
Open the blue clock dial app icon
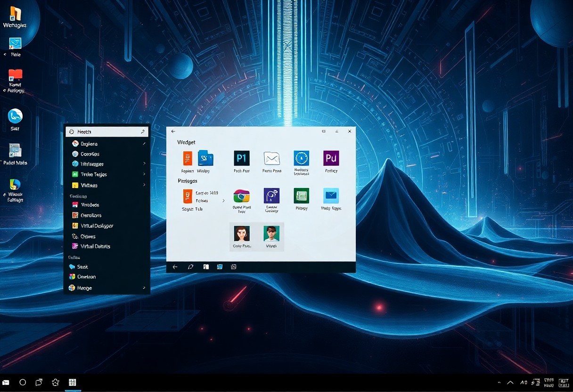click(302, 158)
